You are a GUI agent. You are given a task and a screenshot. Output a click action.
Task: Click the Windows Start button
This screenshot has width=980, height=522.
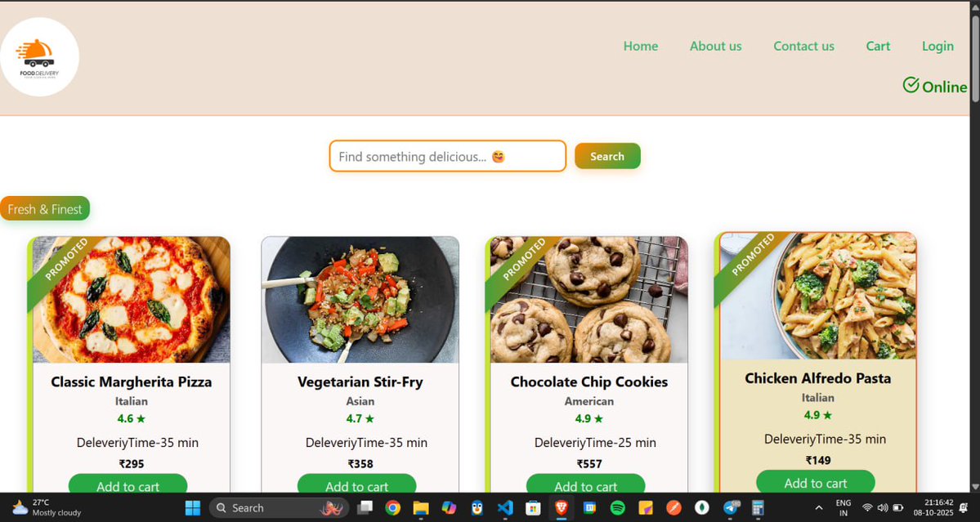tap(193, 507)
